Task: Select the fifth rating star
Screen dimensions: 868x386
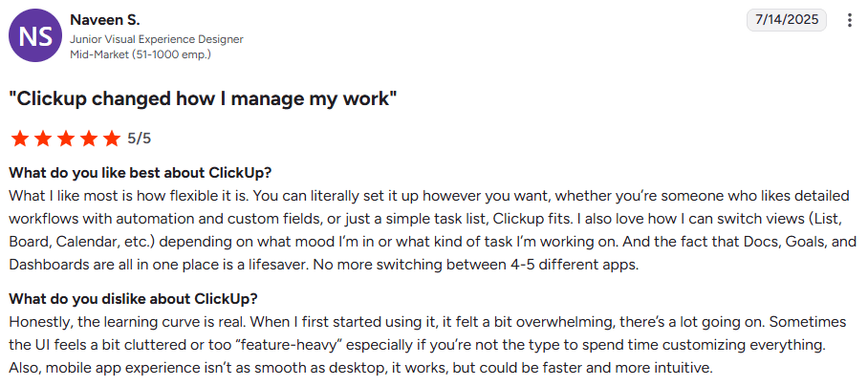Action: click(x=112, y=139)
